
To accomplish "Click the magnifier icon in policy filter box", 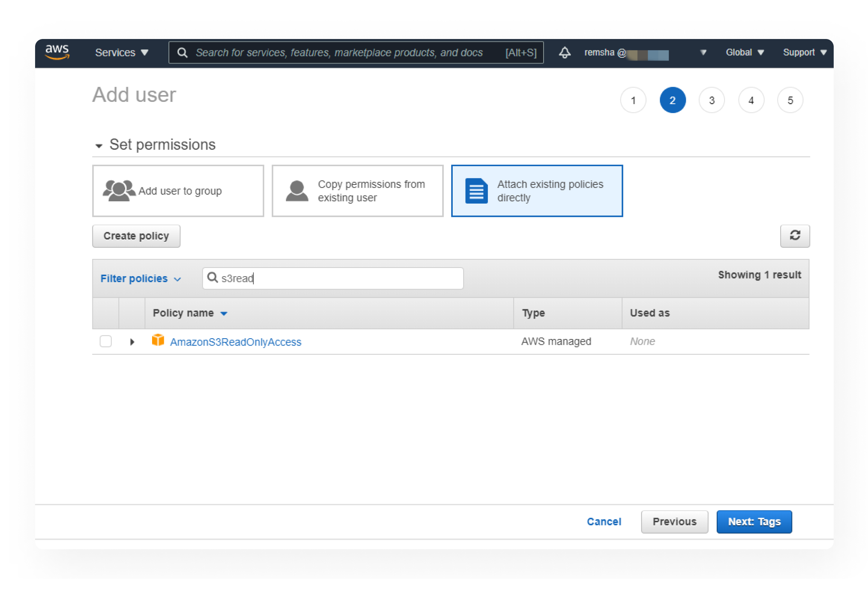I will [212, 278].
